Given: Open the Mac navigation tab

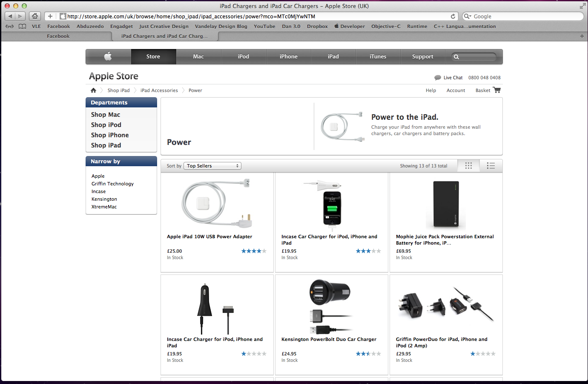Looking at the screenshot, I should 198,56.
